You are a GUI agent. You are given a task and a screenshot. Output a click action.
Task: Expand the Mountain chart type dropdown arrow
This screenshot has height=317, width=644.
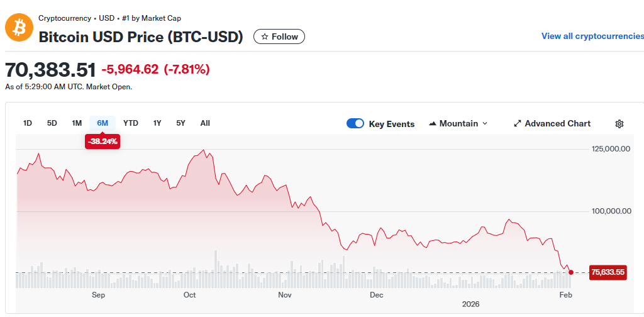pyautogui.click(x=485, y=124)
